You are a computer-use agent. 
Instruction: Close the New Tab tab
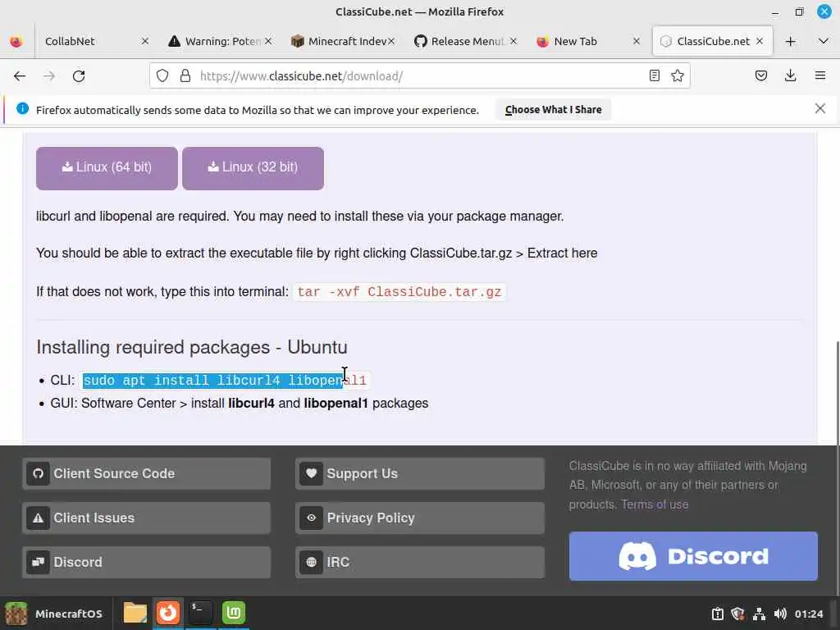coord(637,41)
